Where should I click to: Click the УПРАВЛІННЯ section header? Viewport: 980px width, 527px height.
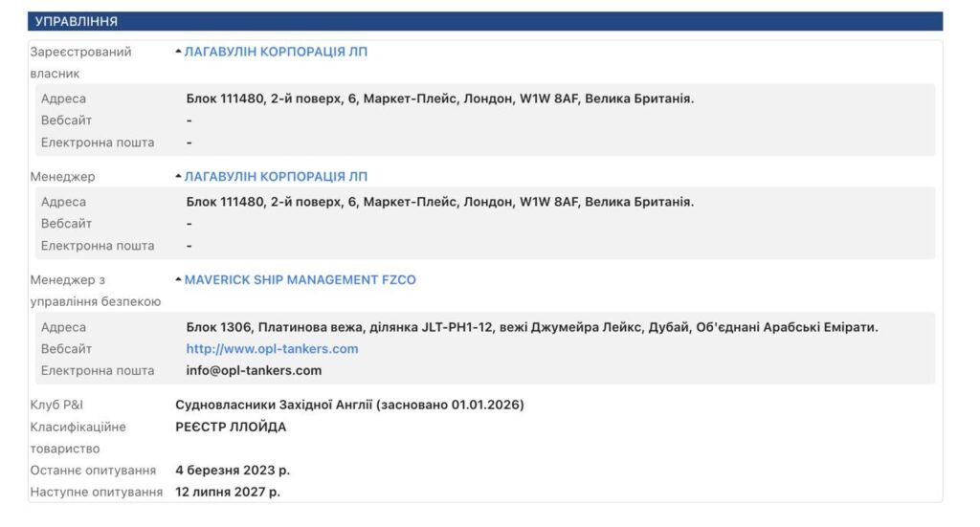(x=77, y=21)
